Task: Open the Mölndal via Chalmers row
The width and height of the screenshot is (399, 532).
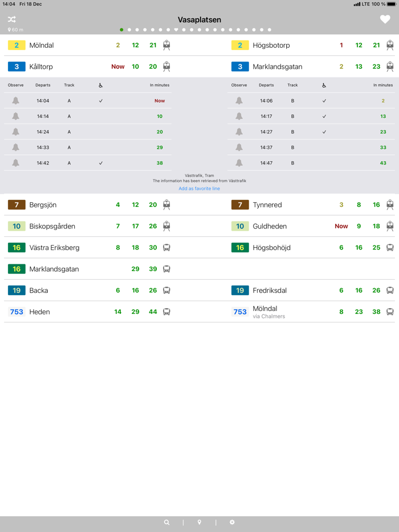Action: point(311,312)
